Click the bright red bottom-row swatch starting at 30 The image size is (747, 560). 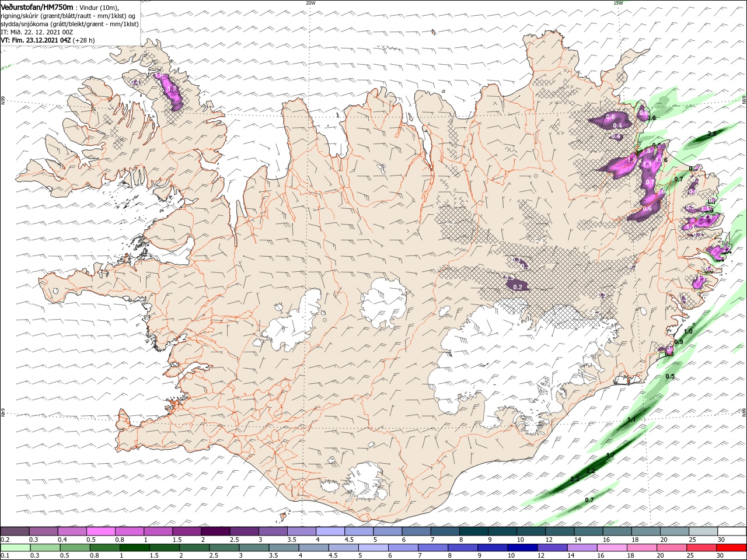click(x=732, y=548)
